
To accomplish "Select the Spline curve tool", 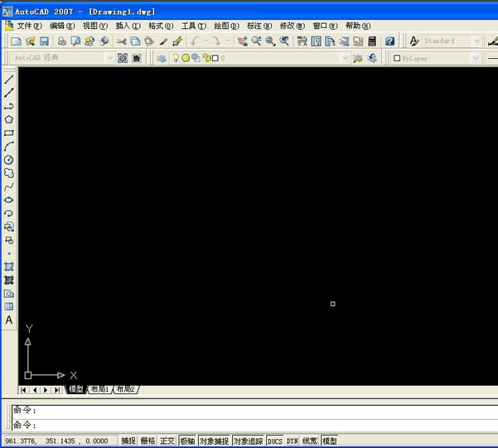I will (x=9, y=186).
